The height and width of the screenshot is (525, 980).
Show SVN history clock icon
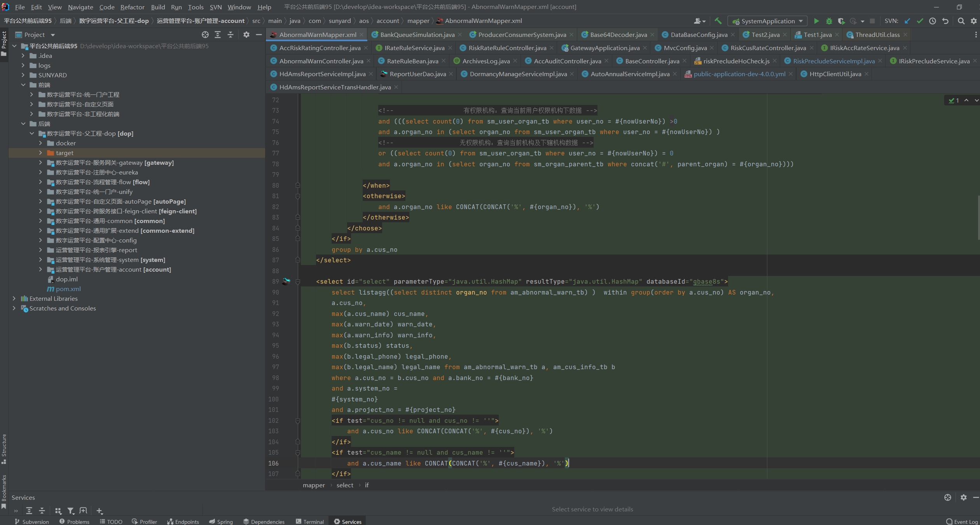pyautogui.click(x=933, y=21)
